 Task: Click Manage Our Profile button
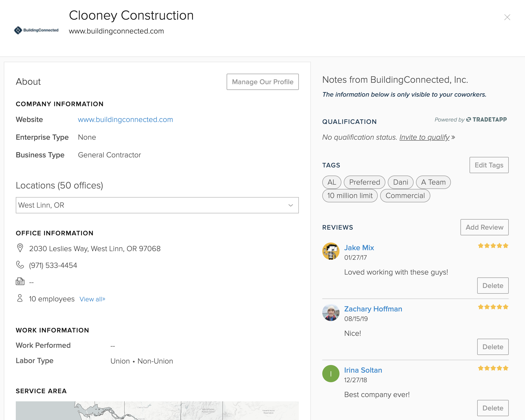click(x=262, y=82)
